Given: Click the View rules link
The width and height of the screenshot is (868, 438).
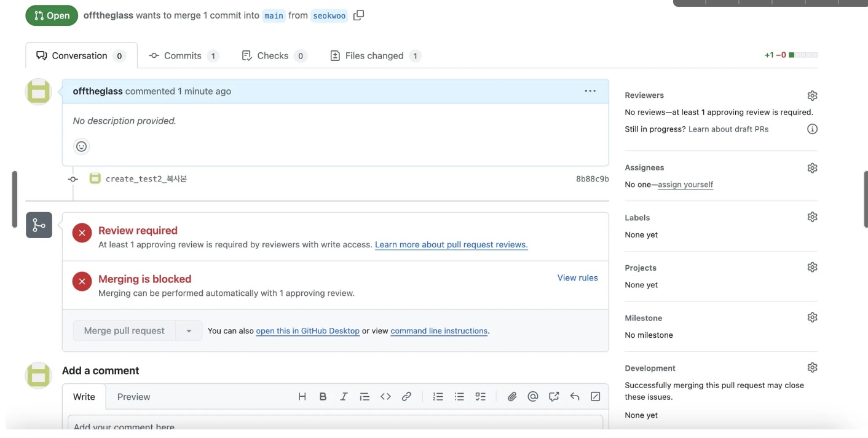Looking at the screenshot, I should [x=578, y=278].
